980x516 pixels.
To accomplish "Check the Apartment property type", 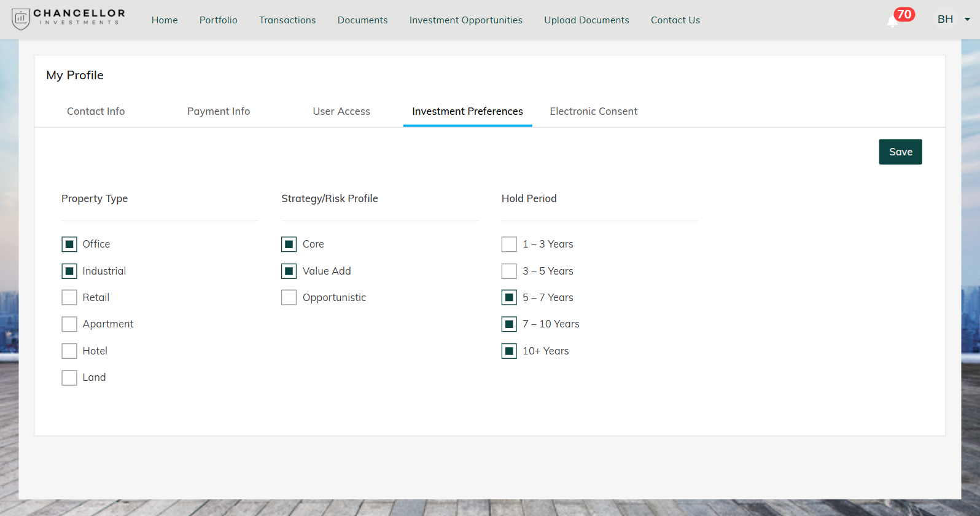I will click(69, 324).
